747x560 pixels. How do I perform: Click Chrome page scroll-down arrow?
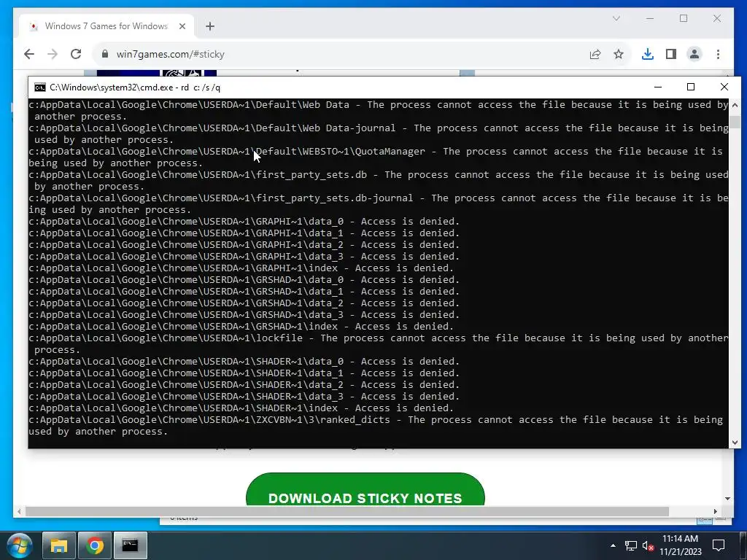point(727,499)
